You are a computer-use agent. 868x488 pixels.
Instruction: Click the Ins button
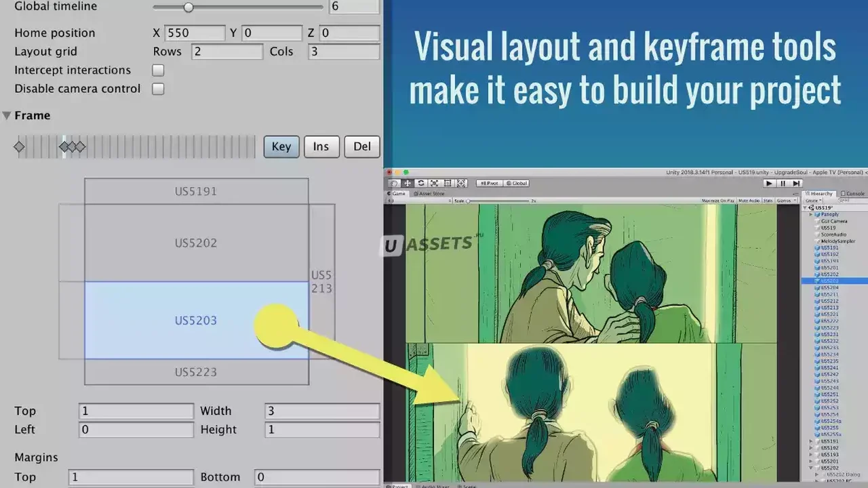[x=321, y=146]
